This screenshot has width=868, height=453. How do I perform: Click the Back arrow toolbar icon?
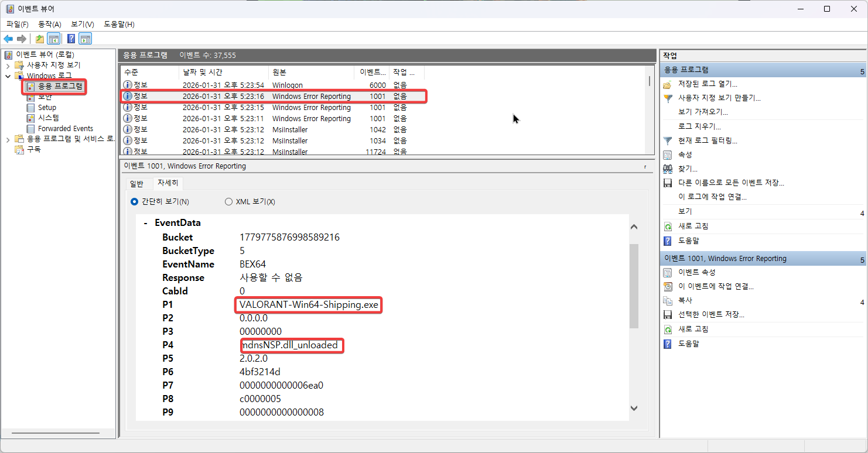tap(8, 39)
